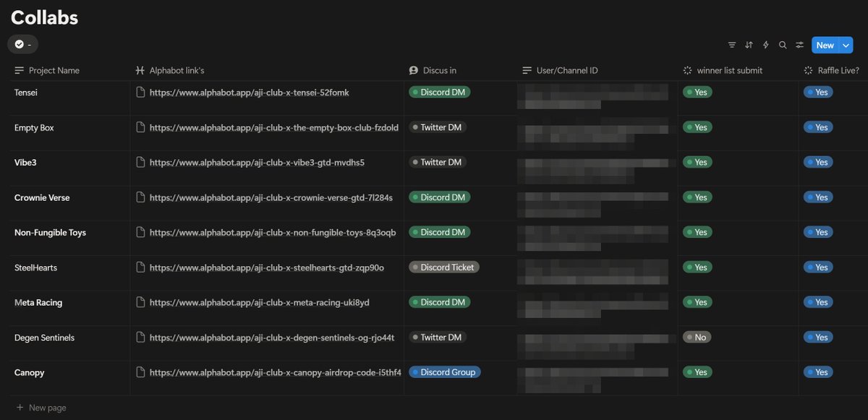Open the Crownie Verse project page

(42, 197)
